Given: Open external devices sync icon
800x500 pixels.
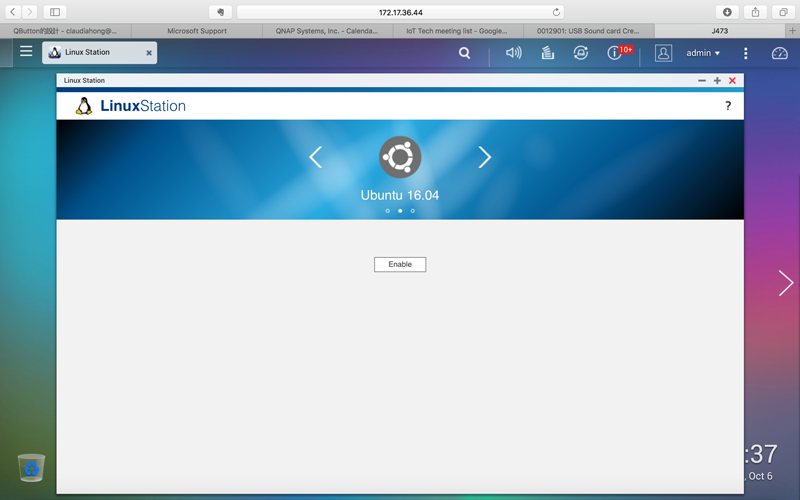Looking at the screenshot, I should point(581,53).
